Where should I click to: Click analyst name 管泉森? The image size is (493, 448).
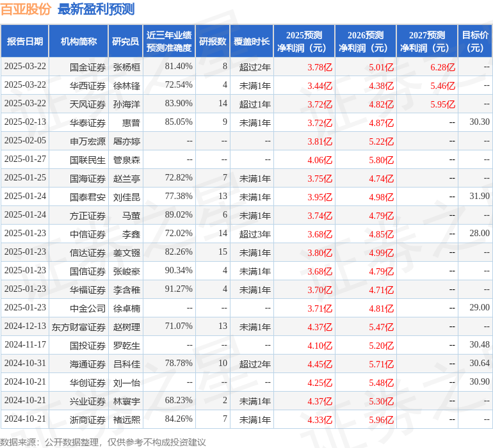point(127,160)
